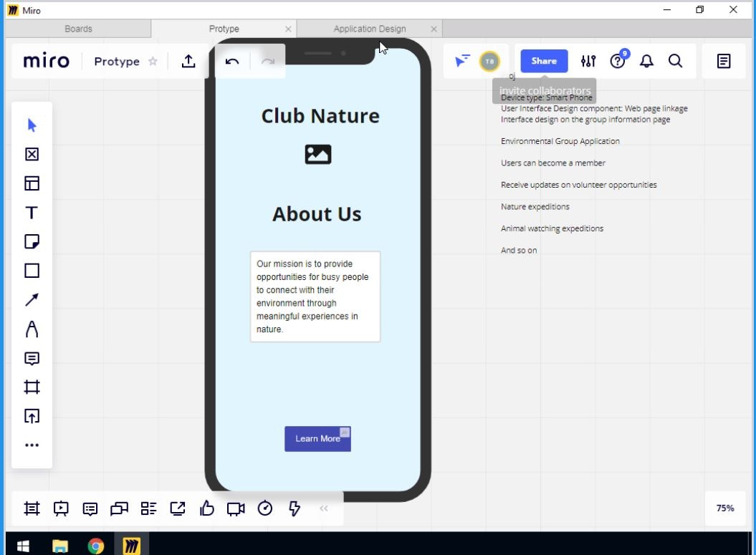Toggle collaborators' cursors visibility
Viewport: 756px width, 555px height.
tap(462, 61)
